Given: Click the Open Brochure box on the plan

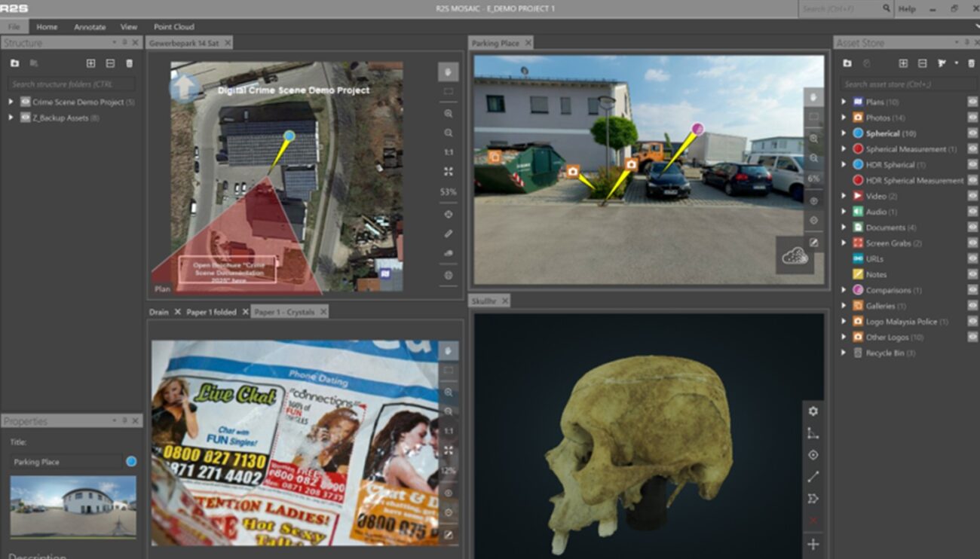Looking at the screenshot, I should 227,270.
